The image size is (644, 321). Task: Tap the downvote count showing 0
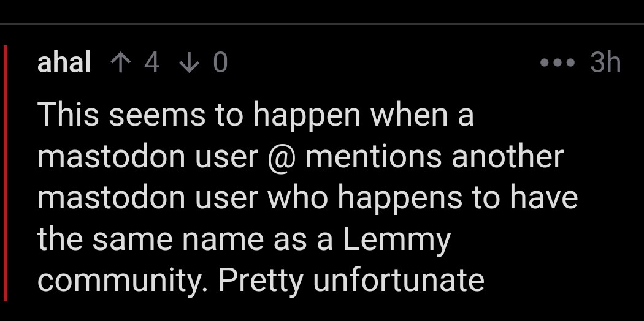(220, 63)
